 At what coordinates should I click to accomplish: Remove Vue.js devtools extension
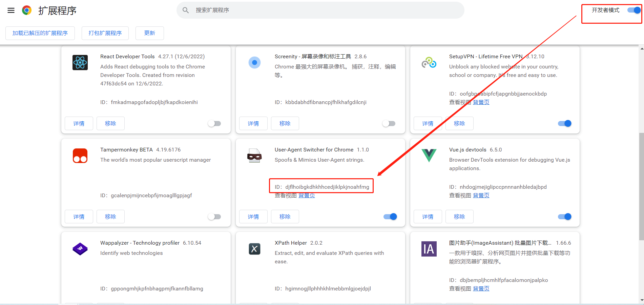pos(459,217)
